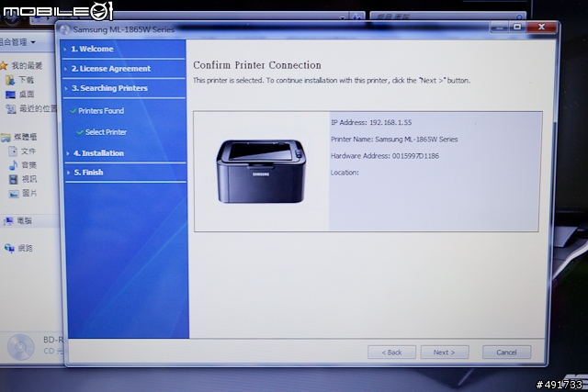Click the computer icon beside 電腦
The width and height of the screenshot is (588, 392).
point(8,221)
